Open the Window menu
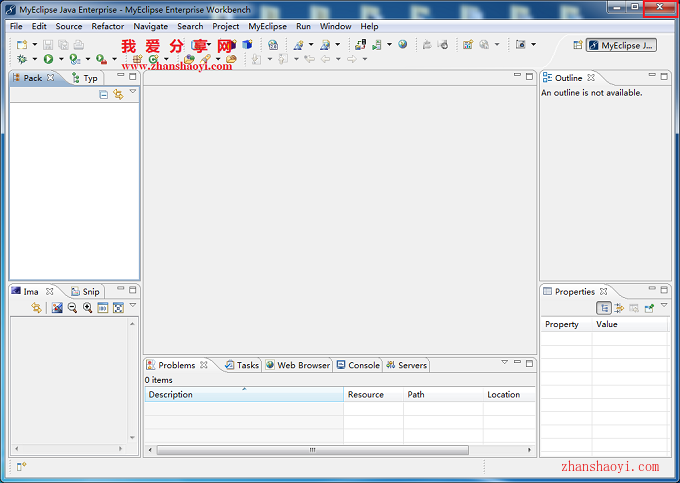Image resolution: width=680 pixels, height=483 pixels. (x=335, y=26)
